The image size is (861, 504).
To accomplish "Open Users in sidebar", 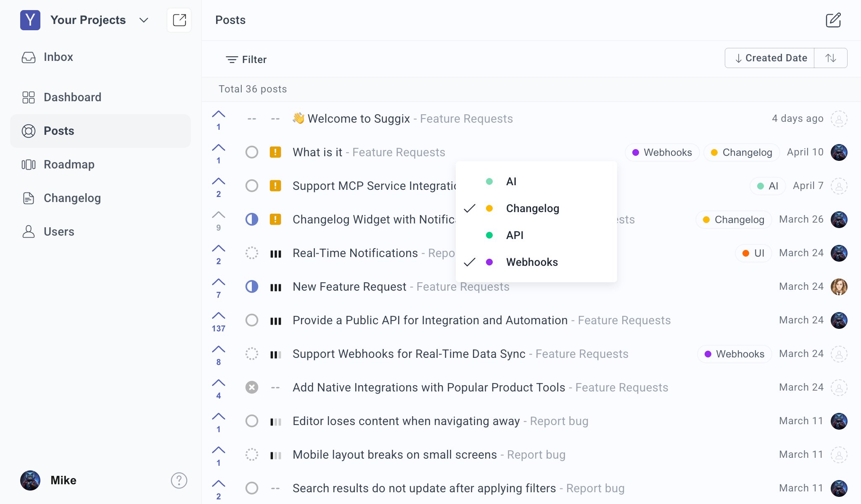I will tap(100, 232).
